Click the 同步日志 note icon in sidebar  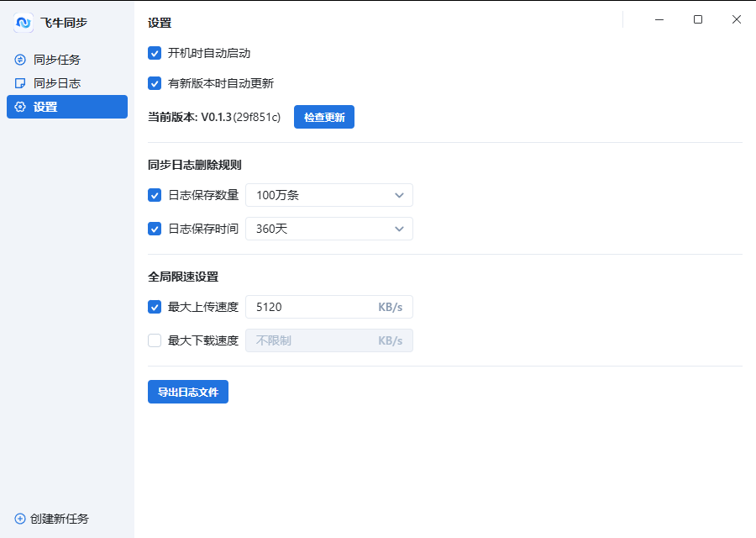(x=20, y=83)
